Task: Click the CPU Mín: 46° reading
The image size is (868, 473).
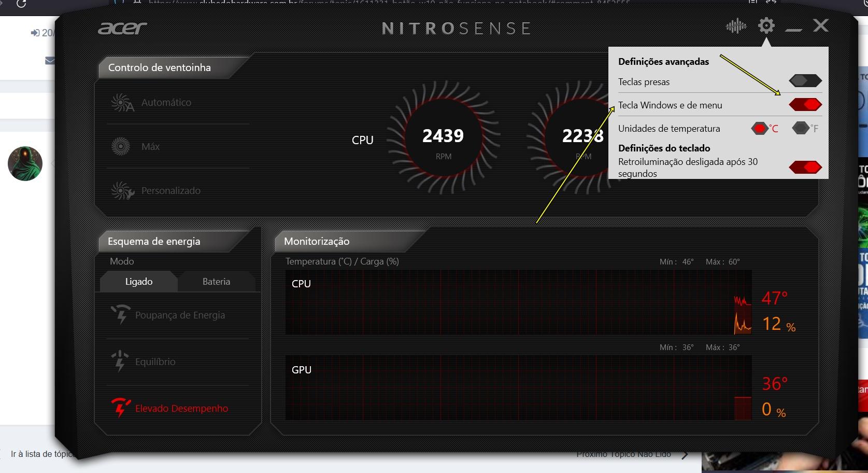Action: tap(676, 261)
